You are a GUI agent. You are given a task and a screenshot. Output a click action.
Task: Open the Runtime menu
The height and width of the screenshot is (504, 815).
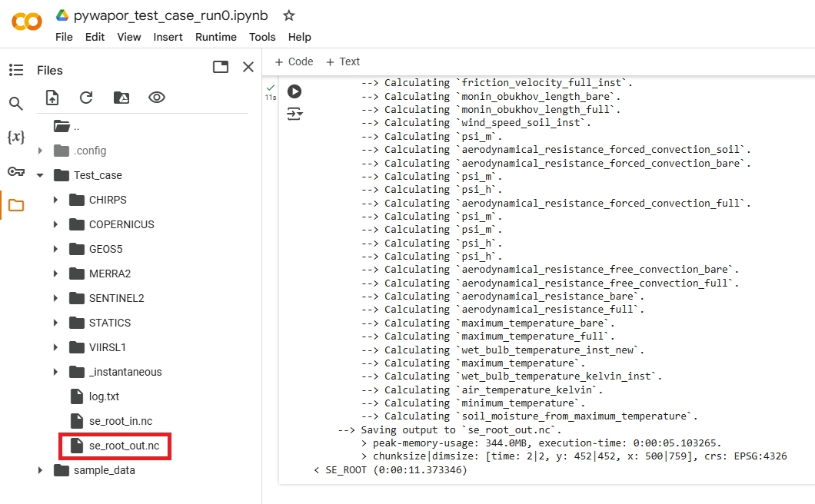pyautogui.click(x=215, y=37)
